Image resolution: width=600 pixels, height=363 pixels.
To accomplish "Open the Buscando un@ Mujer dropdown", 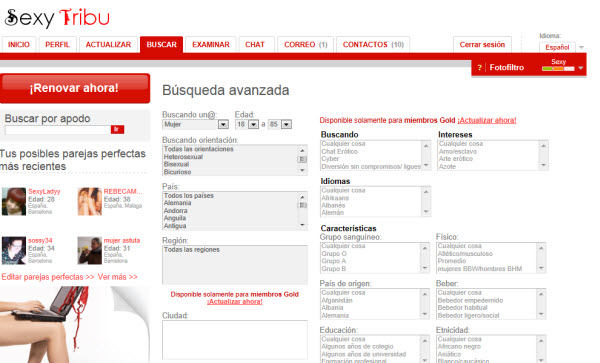I will [195, 124].
